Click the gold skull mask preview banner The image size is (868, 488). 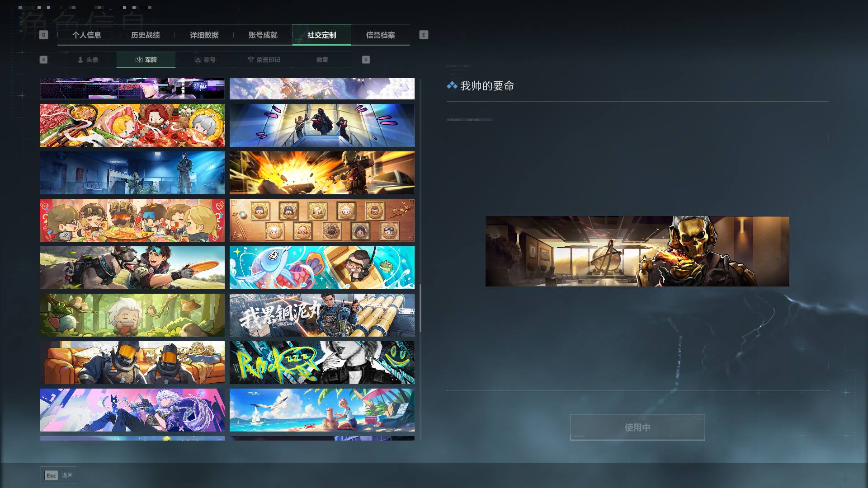click(x=637, y=251)
